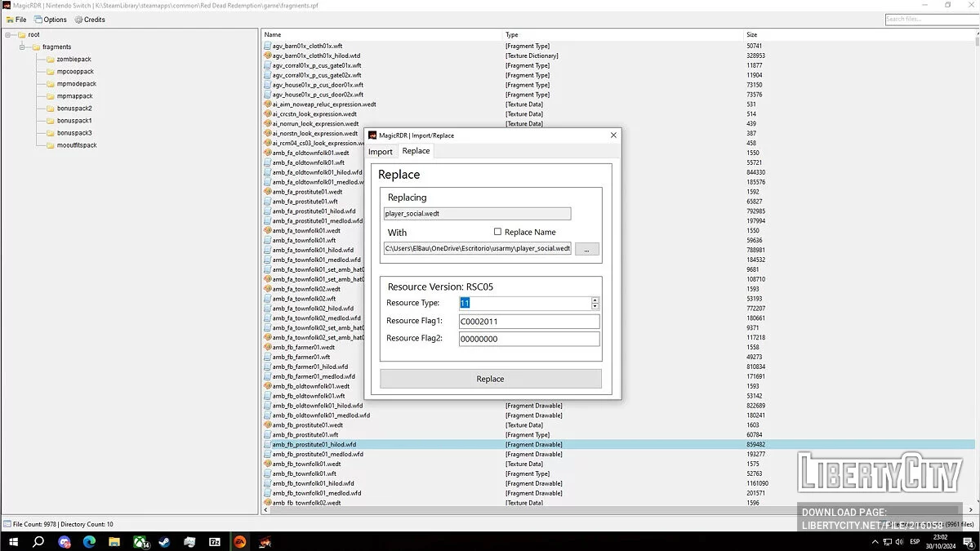Click the browse "..." button

(586, 249)
